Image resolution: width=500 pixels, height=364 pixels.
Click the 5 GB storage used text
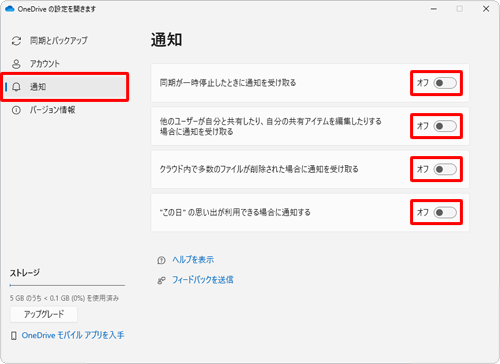tap(64, 298)
